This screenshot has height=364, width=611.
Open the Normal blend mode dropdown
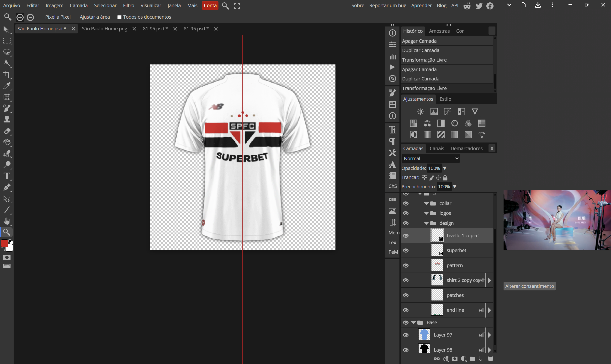click(x=430, y=158)
